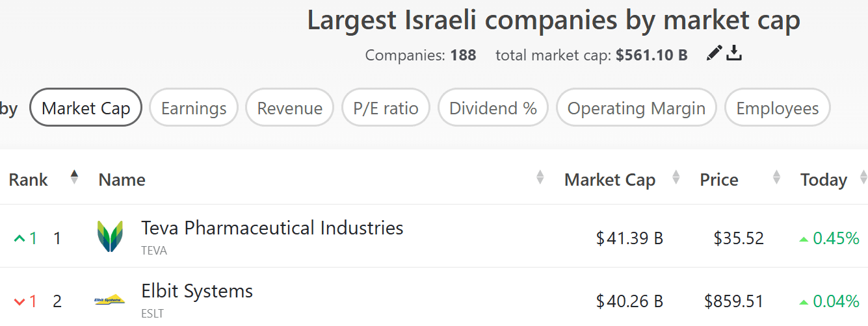Click the sort arrows beside Name header
This screenshot has width=868, height=326.
[540, 177]
